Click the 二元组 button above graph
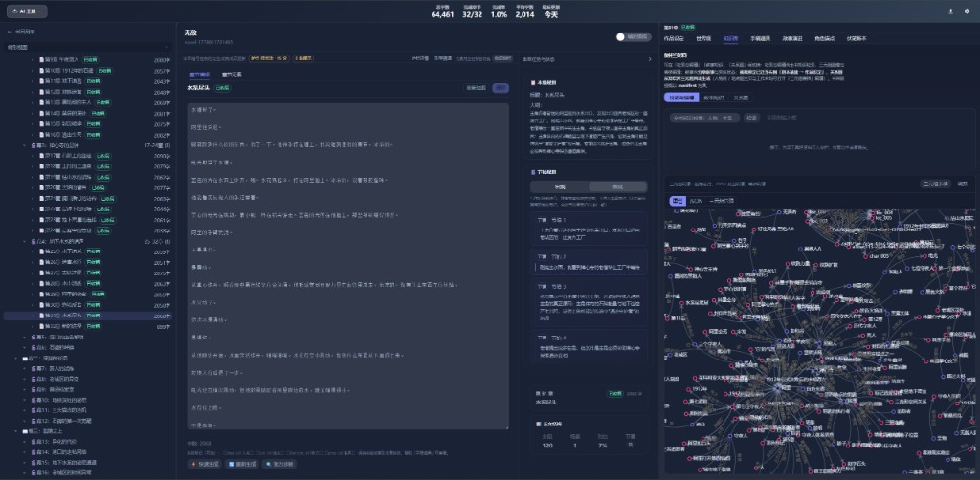Viewport: 980px width, 480px height. [x=935, y=185]
